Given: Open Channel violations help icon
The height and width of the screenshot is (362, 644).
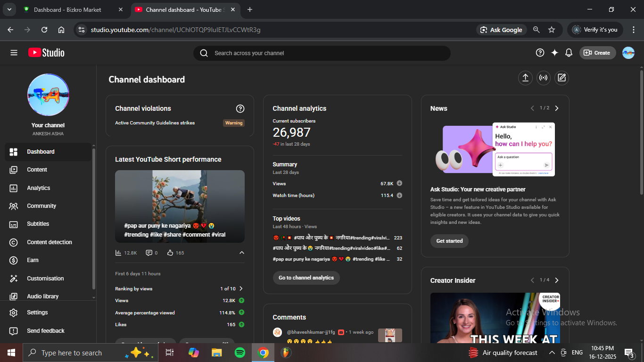Looking at the screenshot, I should click(x=240, y=109).
